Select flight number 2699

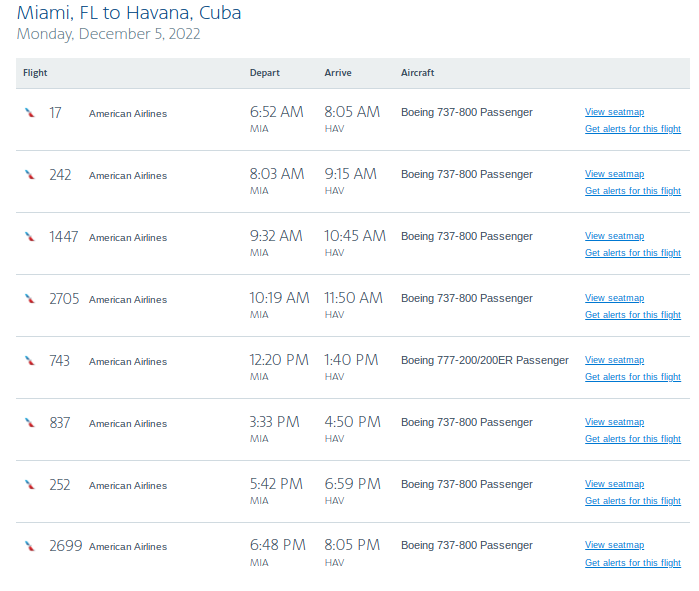[x=66, y=546]
